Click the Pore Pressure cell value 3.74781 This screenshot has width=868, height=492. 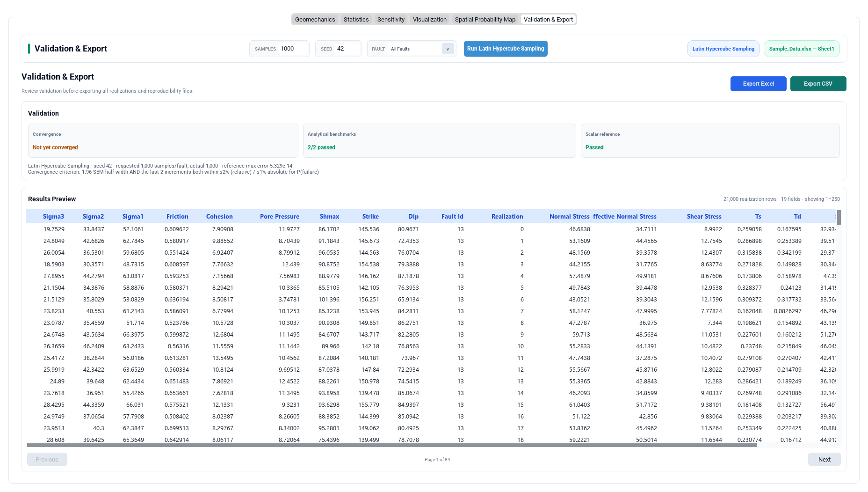289,300
